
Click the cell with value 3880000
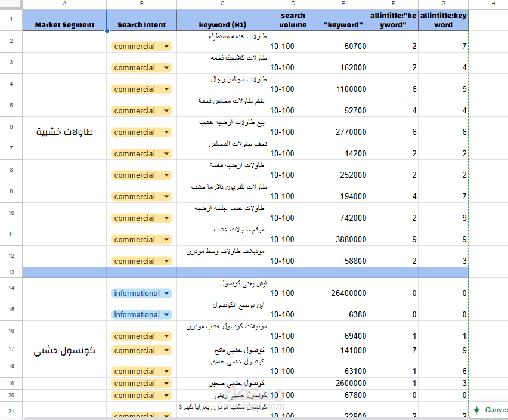coord(343,235)
